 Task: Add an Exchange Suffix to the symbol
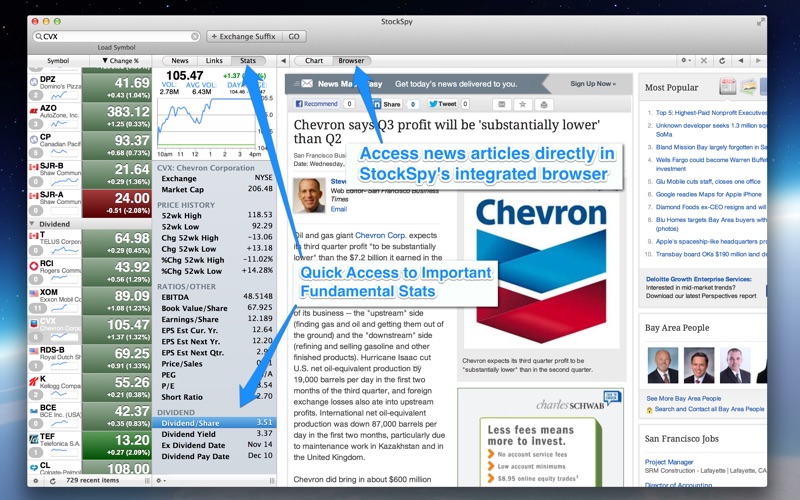[x=244, y=37]
